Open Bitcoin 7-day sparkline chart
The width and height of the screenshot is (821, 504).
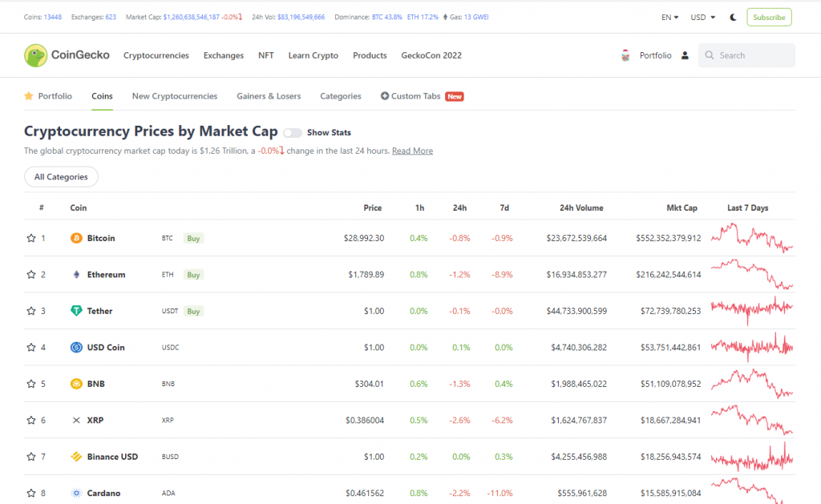(752, 238)
